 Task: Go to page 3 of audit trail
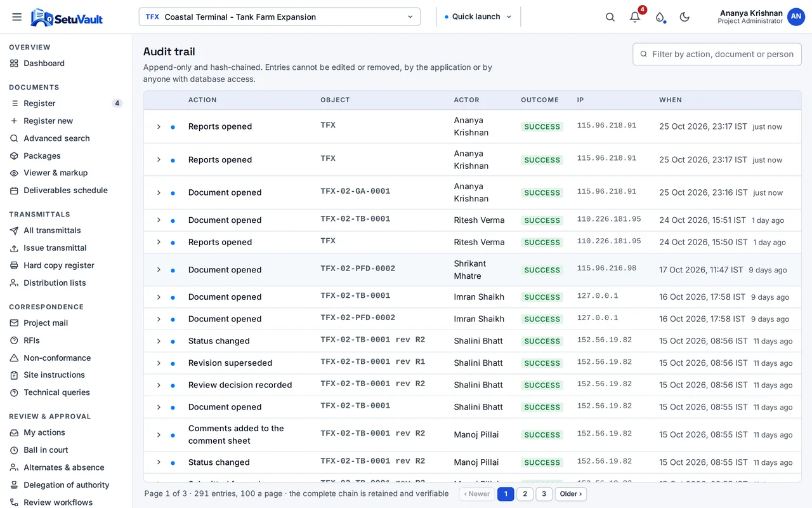click(x=544, y=494)
